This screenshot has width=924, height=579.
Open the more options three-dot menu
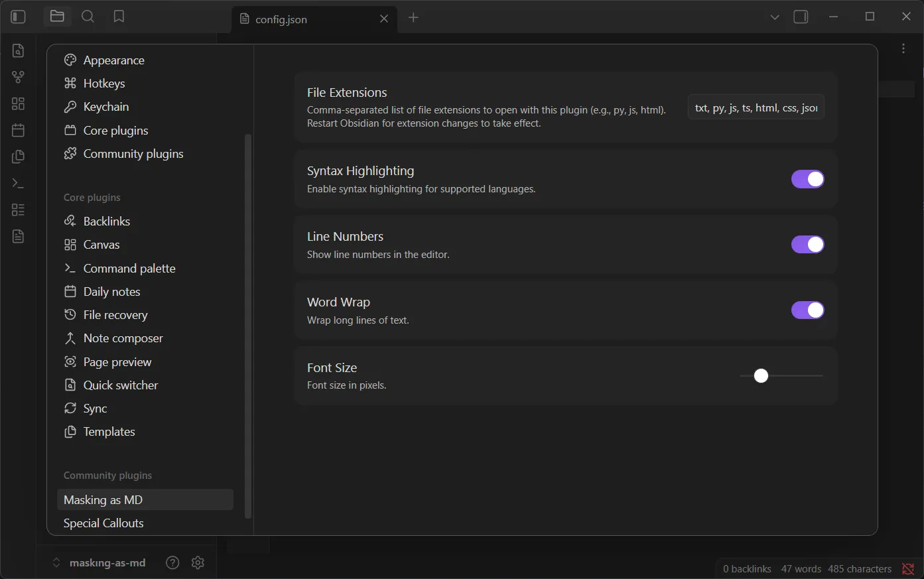pyautogui.click(x=903, y=48)
